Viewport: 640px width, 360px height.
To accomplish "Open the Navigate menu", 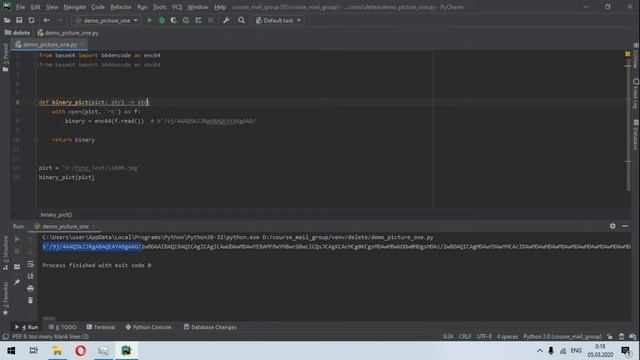I will coord(75,7).
